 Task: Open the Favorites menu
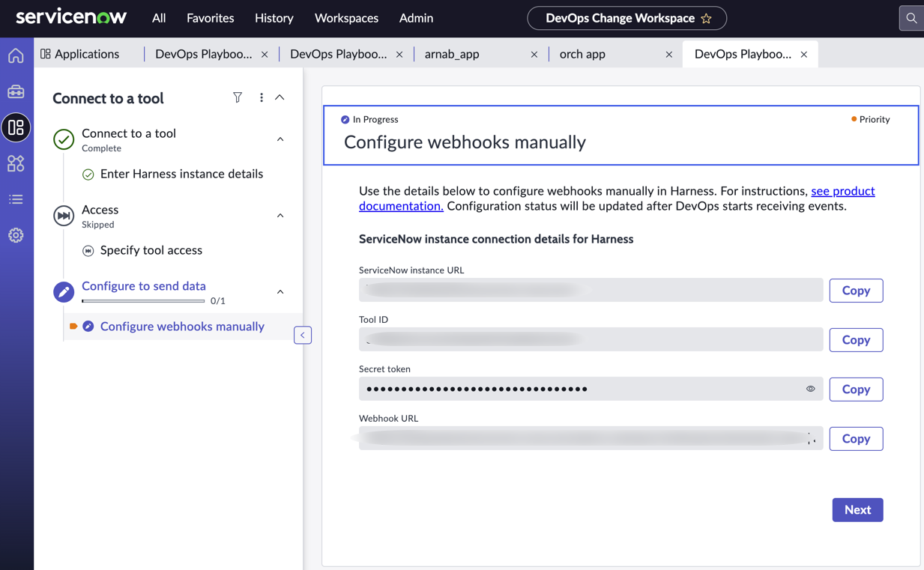pos(211,18)
